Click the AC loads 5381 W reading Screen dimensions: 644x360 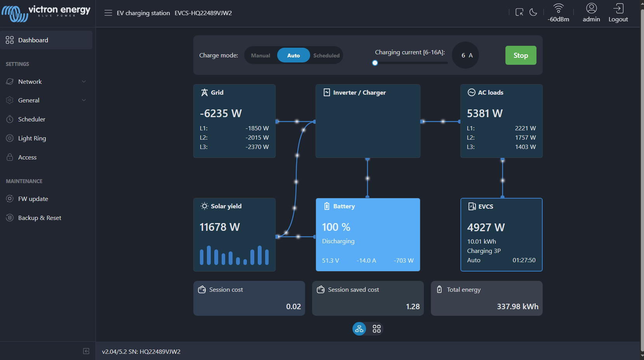pos(485,113)
